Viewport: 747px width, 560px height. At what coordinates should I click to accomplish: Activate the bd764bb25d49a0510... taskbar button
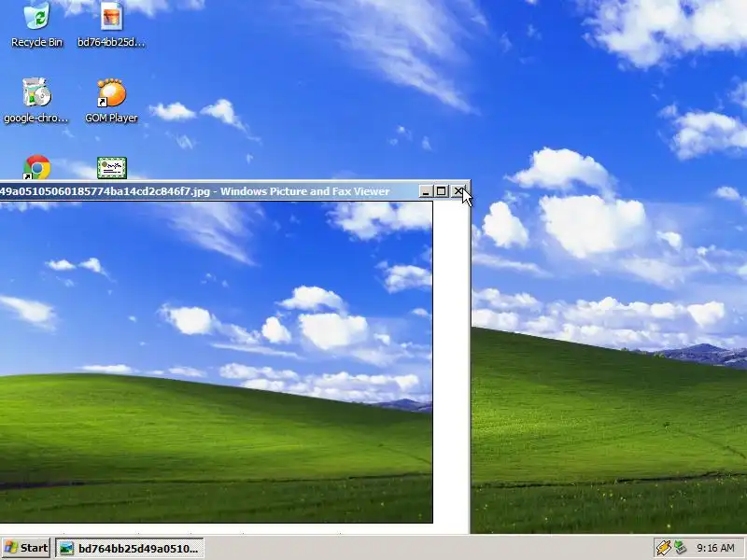[x=130, y=548]
